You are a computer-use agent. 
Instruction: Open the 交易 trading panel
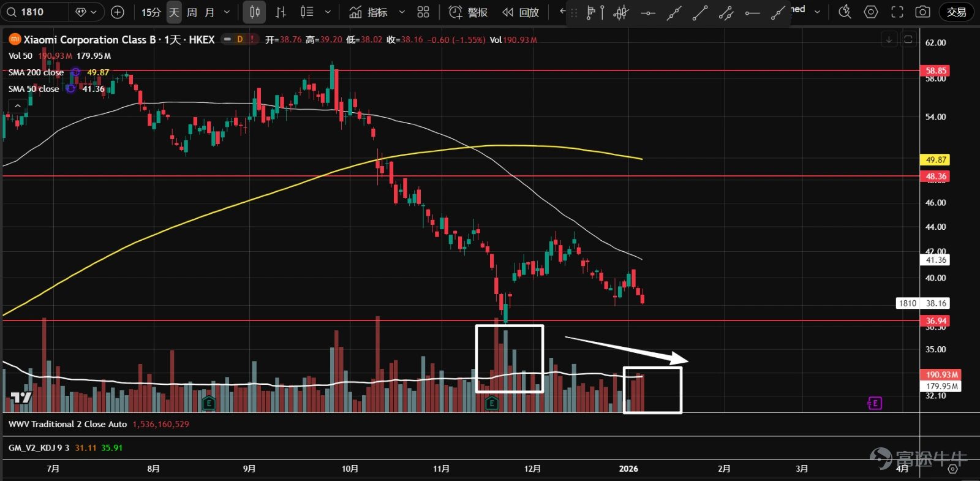pos(956,12)
